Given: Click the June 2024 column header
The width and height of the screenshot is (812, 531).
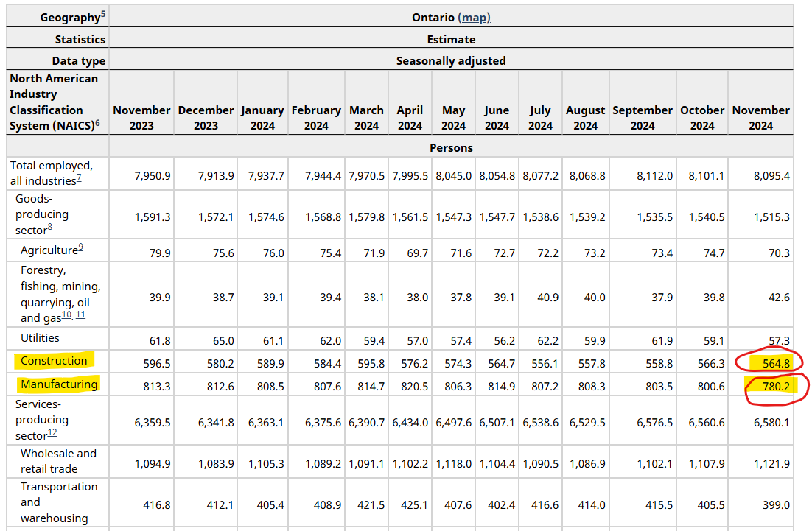Looking at the screenshot, I should coord(497,118).
